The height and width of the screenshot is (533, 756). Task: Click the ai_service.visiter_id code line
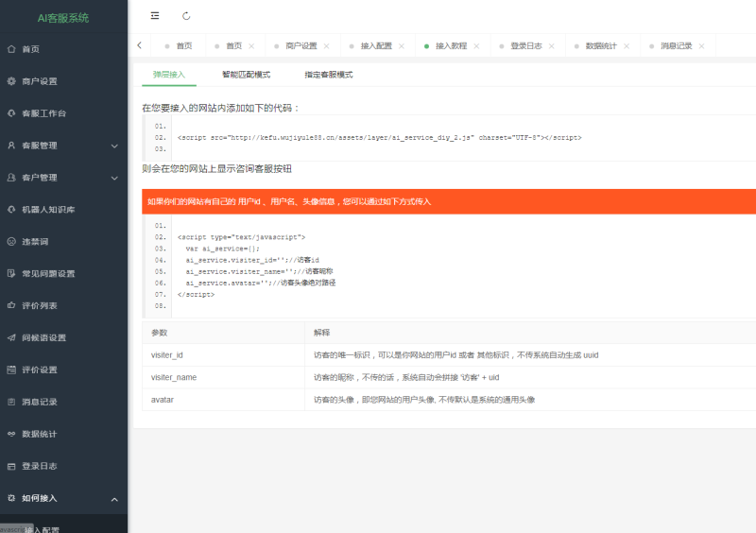(252, 260)
